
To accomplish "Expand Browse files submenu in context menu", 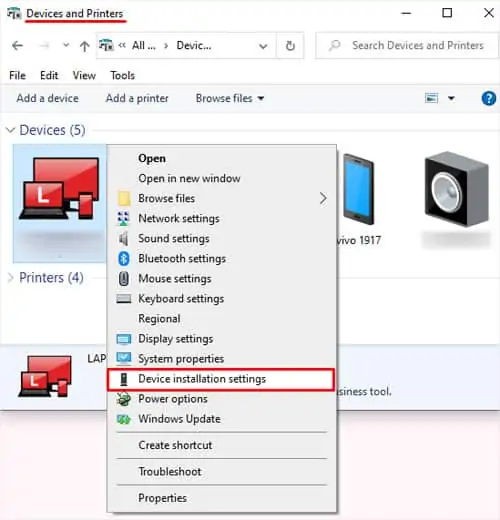I will [221, 198].
